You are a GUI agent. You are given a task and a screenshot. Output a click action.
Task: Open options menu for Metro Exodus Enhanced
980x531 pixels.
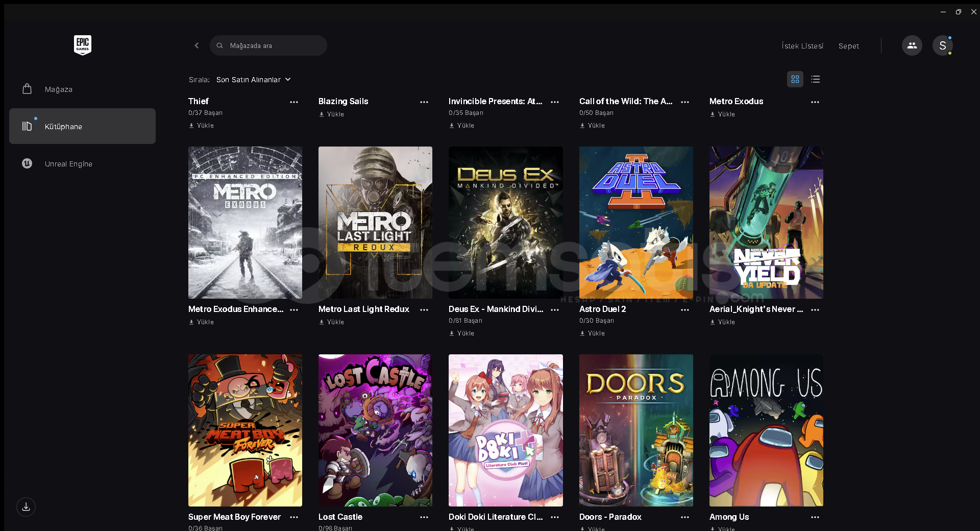[x=294, y=310]
